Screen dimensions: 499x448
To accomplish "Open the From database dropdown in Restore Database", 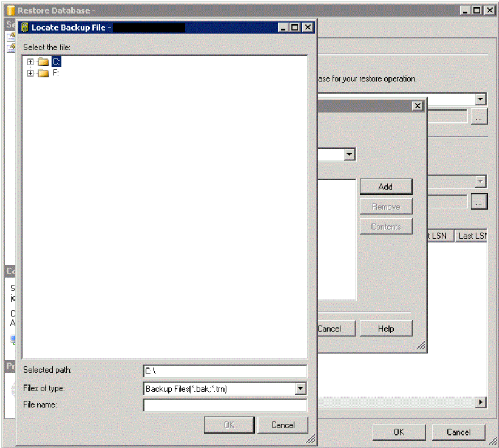I will (480, 181).
